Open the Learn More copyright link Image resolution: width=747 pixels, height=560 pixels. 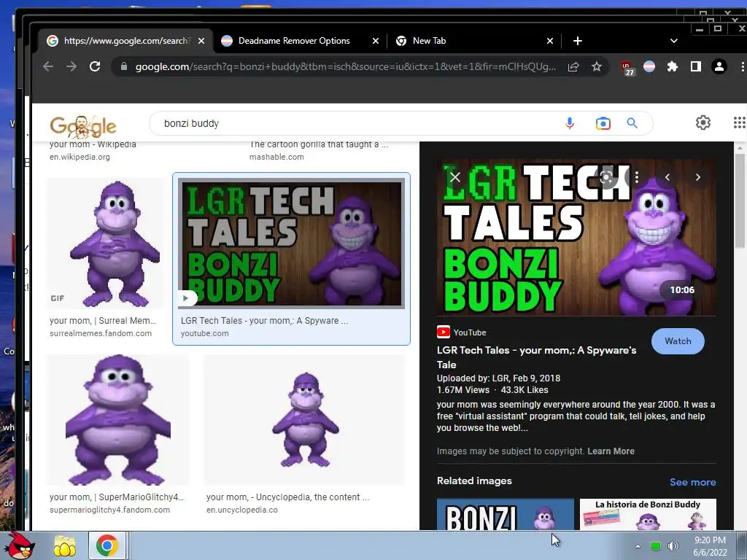(x=611, y=451)
